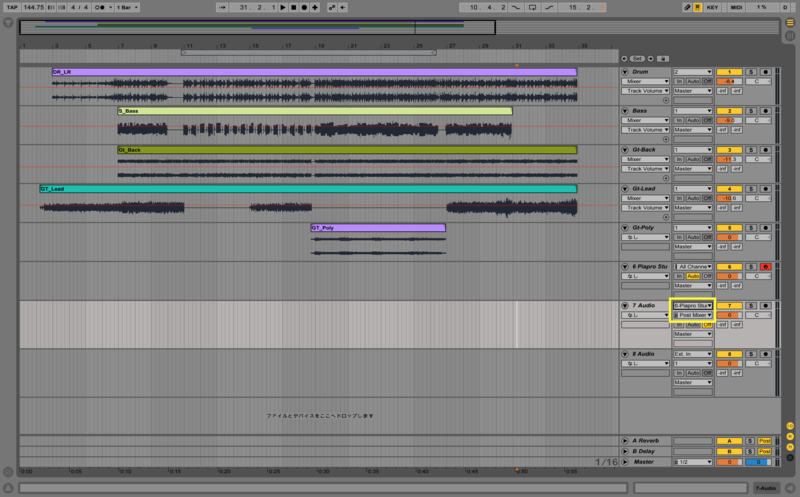Set Drum monitor to In
This screenshot has width=800, height=497.
click(x=679, y=82)
